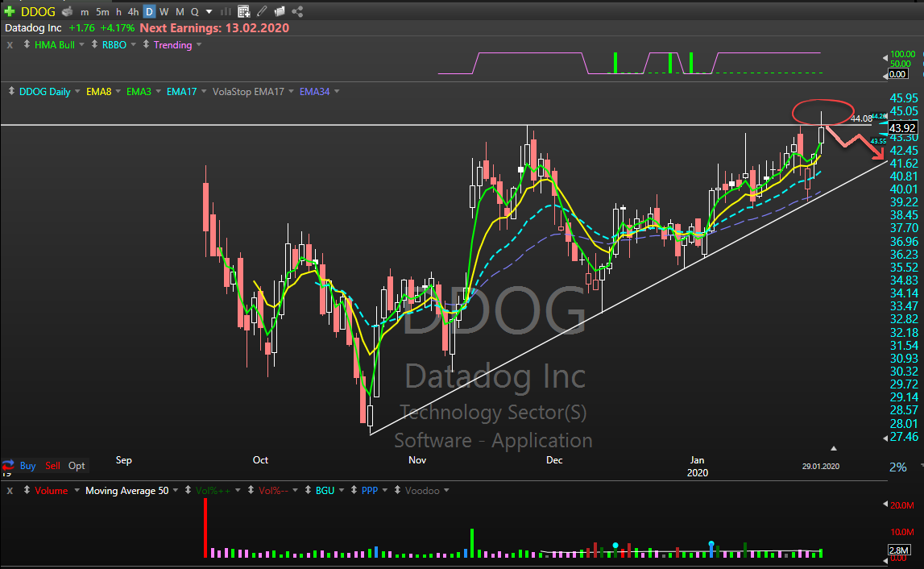Click the Buy button

[x=28, y=466]
